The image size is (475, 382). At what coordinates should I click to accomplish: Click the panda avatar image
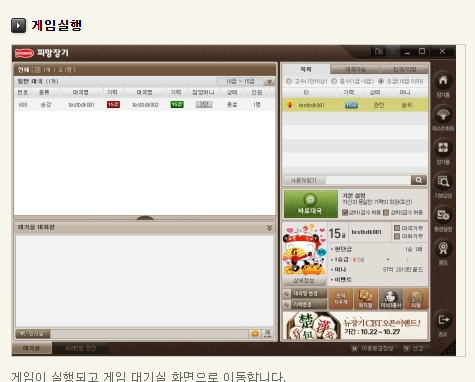click(x=304, y=249)
